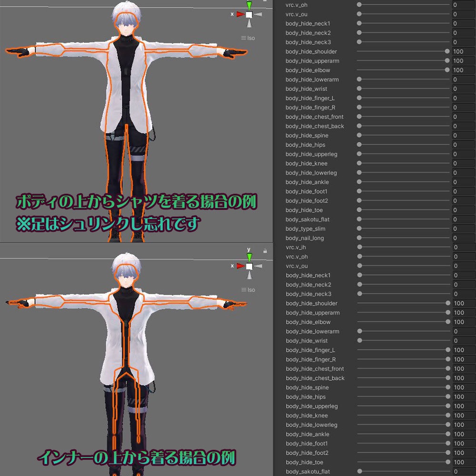Click body_hide_finger_L slider handle at 0
Viewport: 476px width, 476px height.
[359, 98]
